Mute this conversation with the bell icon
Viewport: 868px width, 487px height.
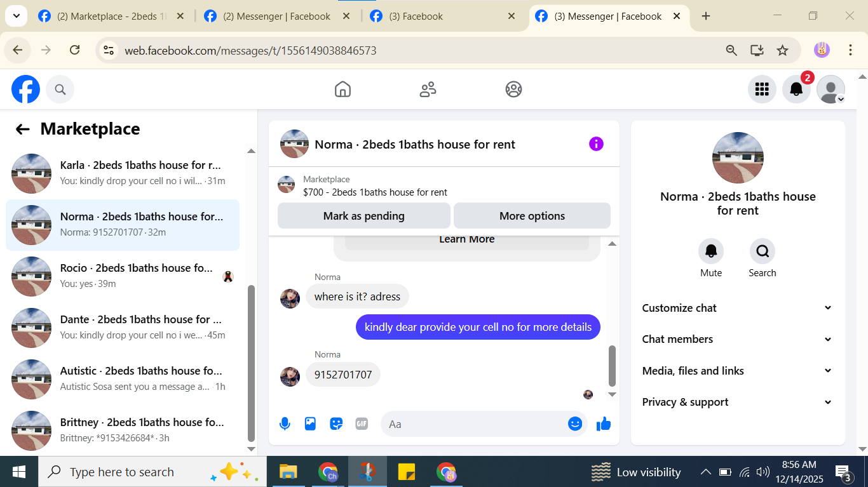click(x=711, y=251)
